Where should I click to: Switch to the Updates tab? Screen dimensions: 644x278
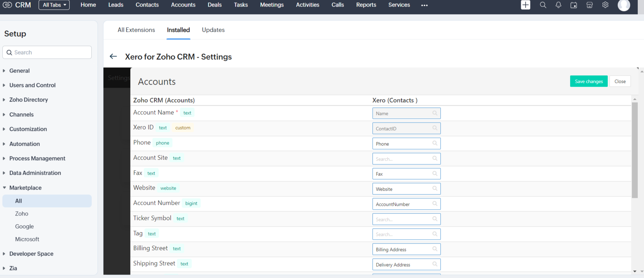pyautogui.click(x=213, y=30)
